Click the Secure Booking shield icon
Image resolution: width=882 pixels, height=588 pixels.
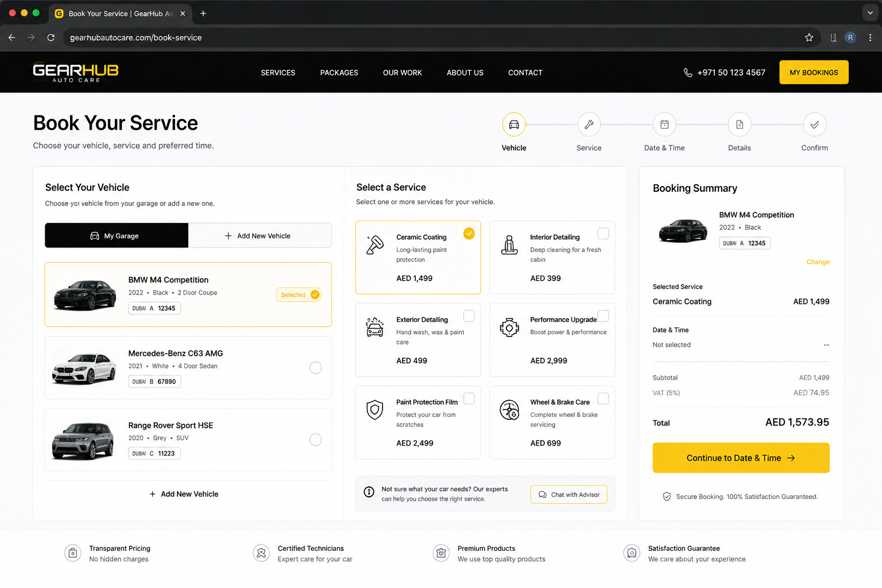[667, 497]
